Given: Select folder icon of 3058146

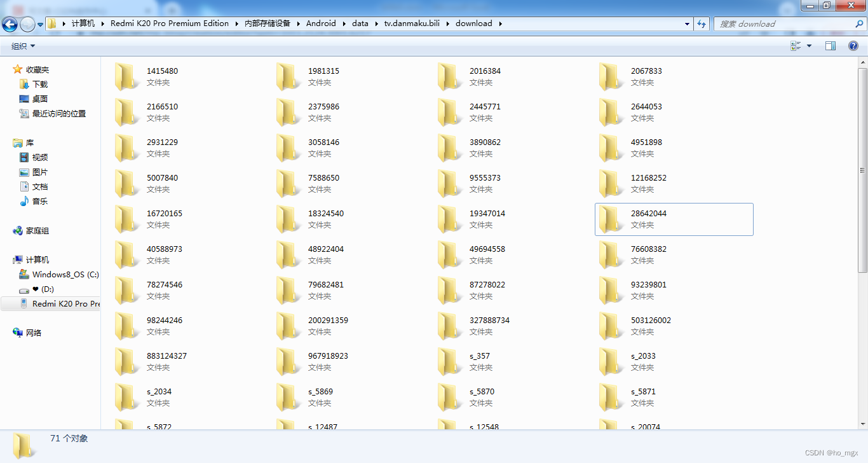Looking at the screenshot, I should pyautogui.click(x=288, y=148).
